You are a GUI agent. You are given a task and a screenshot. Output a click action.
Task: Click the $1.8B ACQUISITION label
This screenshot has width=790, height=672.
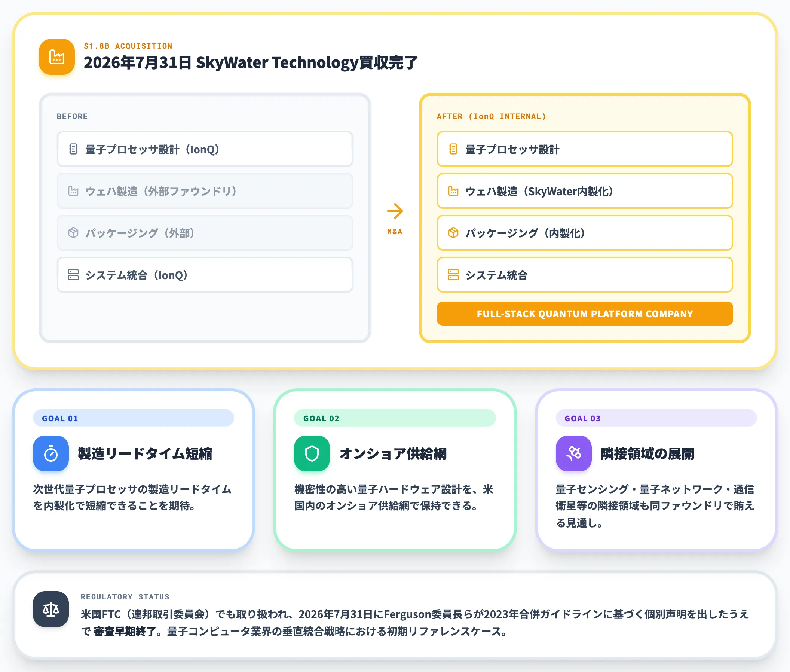click(128, 46)
